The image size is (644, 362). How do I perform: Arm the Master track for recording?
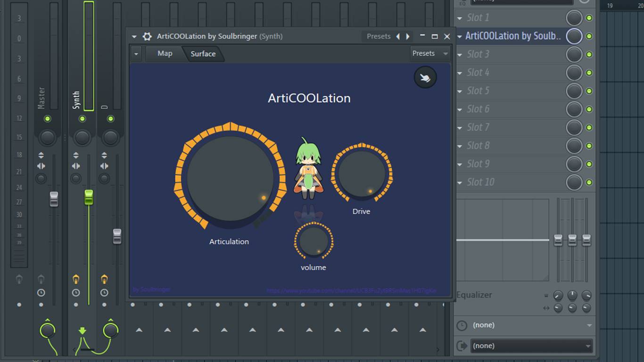pyautogui.click(x=41, y=280)
